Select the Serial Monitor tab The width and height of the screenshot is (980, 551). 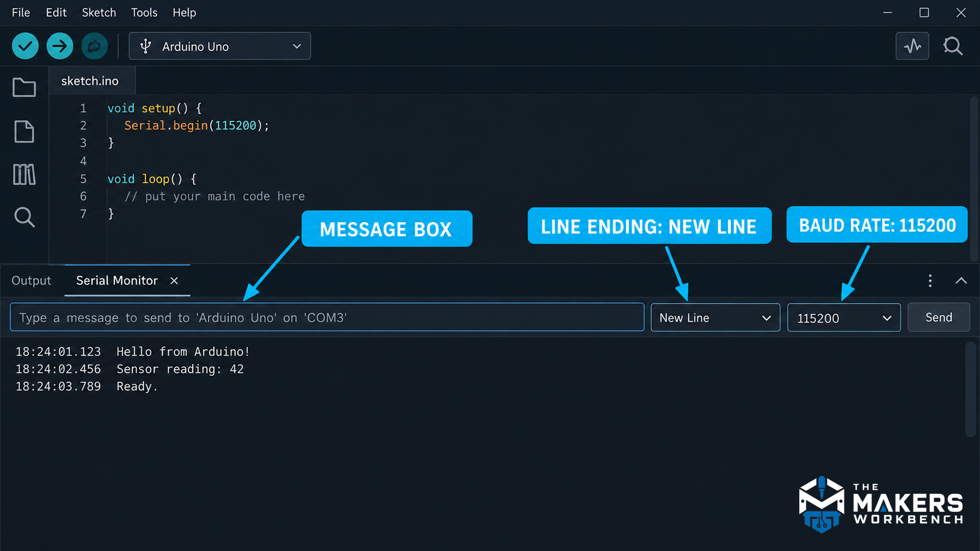click(x=117, y=280)
